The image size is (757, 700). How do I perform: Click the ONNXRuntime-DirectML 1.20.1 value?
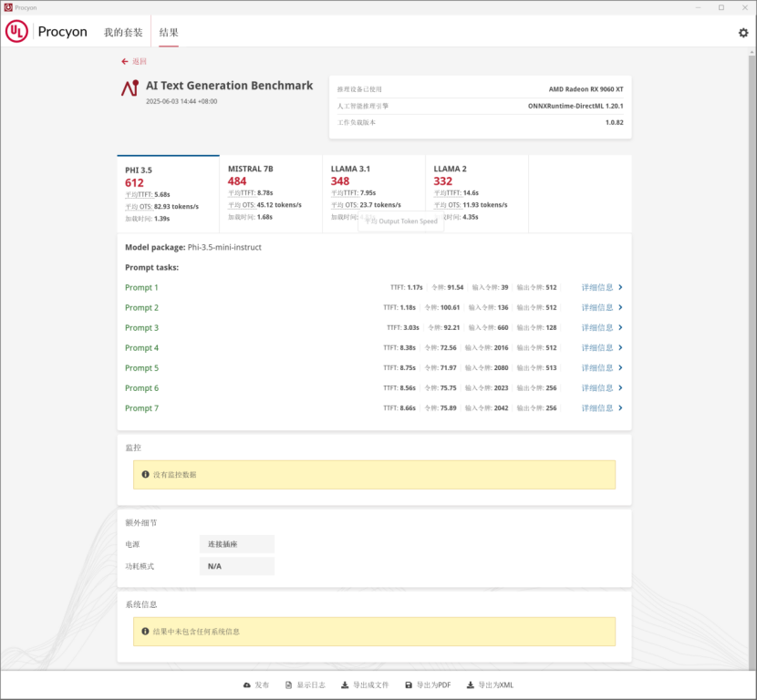pyautogui.click(x=576, y=106)
